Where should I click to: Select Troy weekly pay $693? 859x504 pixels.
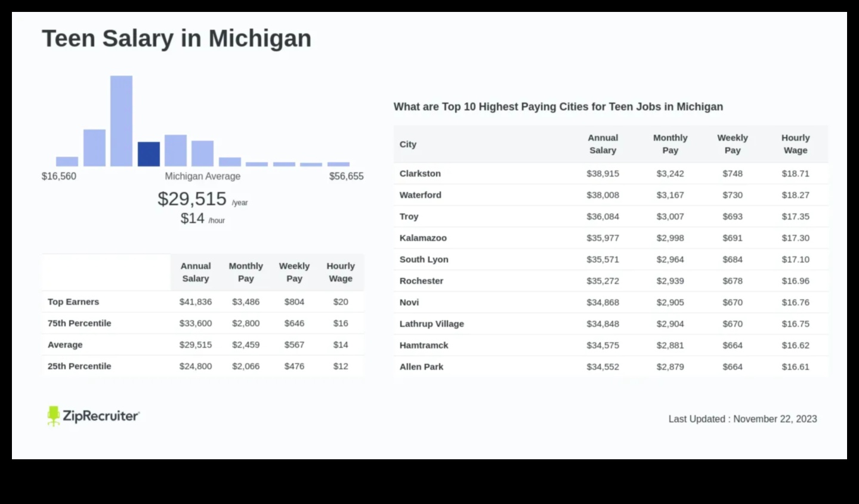click(733, 217)
